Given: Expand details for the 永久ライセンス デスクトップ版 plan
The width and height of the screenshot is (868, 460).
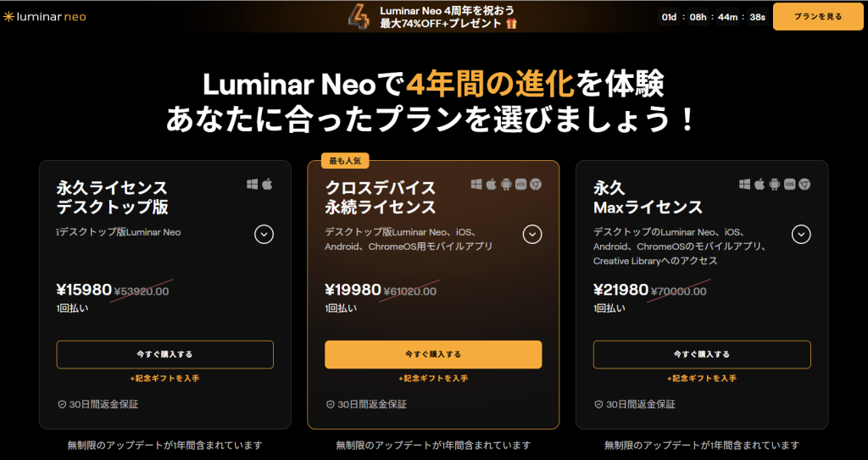Looking at the screenshot, I should [x=264, y=234].
